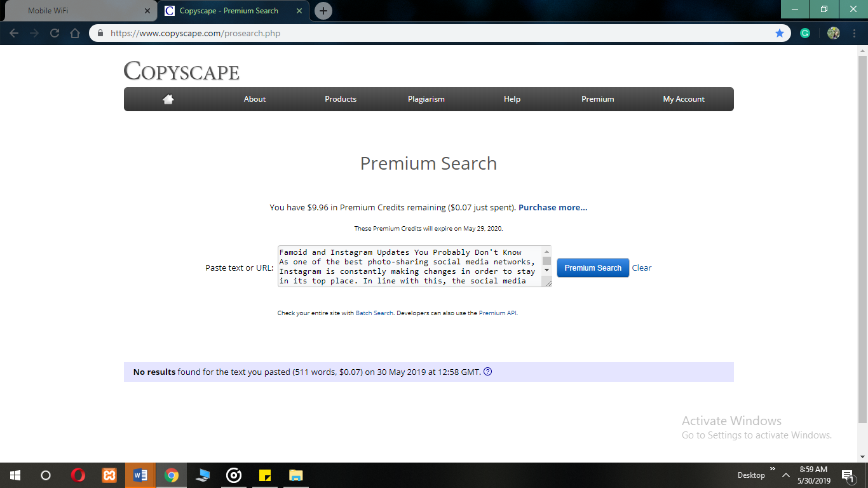Open the Action Center notifications icon
This screenshot has height=488, width=868.
point(848,475)
